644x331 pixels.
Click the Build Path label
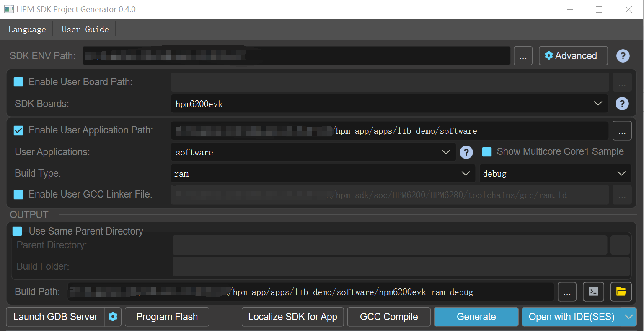37,292
